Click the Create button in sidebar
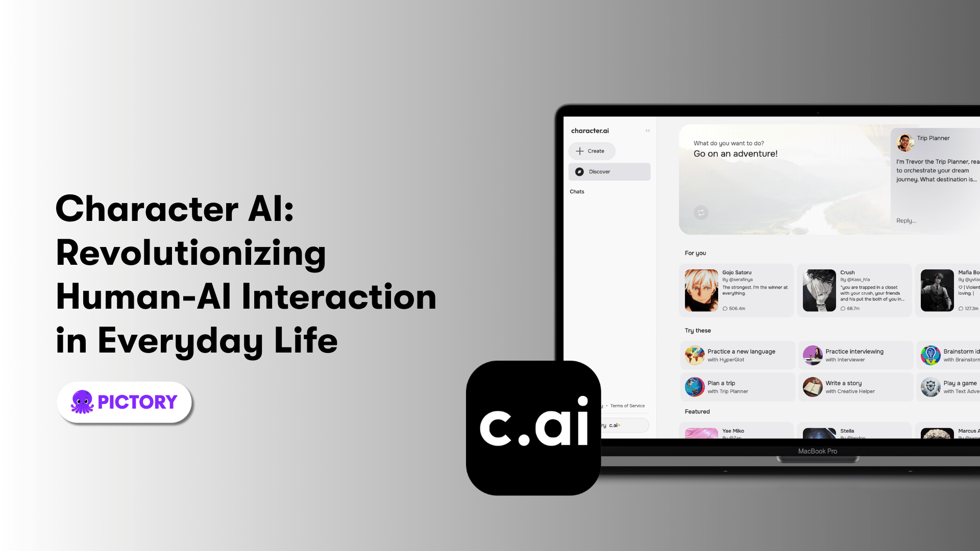The height and width of the screenshot is (551, 980). (591, 150)
